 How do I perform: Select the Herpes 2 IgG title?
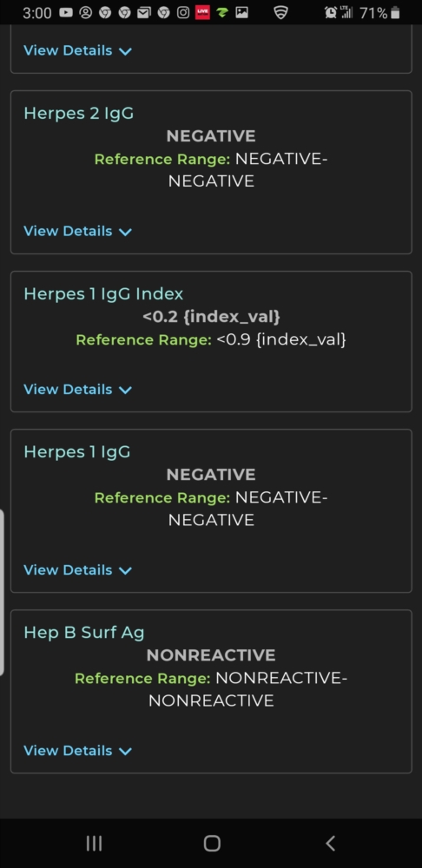pyautogui.click(x=79, y=114)
